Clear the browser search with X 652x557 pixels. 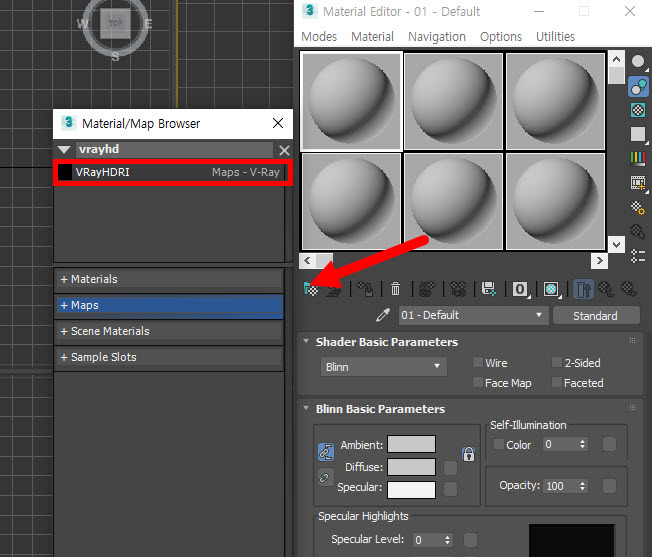coord(284,150)
